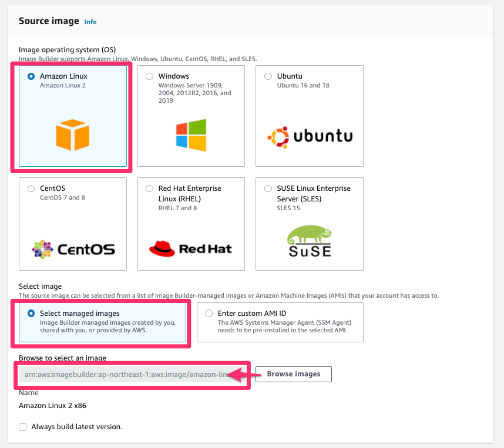Click the Windows four-color logo
Screen dimensions: 504x448
point(191,135)
